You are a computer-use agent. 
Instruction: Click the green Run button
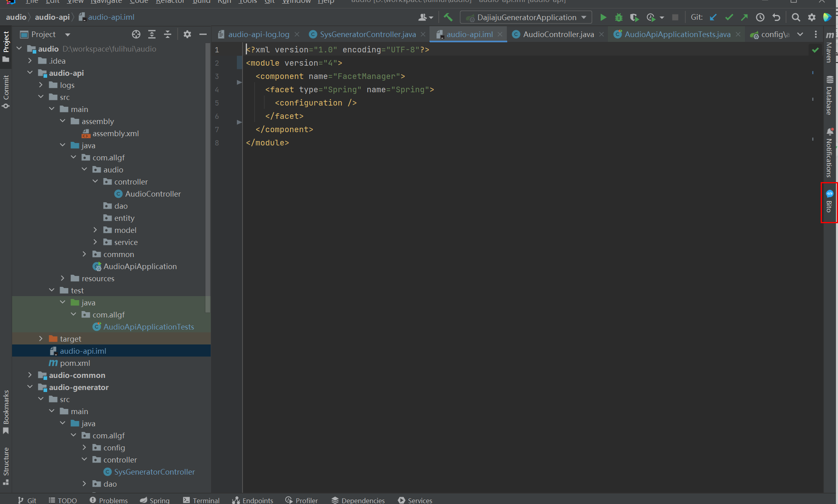[603, 17]
